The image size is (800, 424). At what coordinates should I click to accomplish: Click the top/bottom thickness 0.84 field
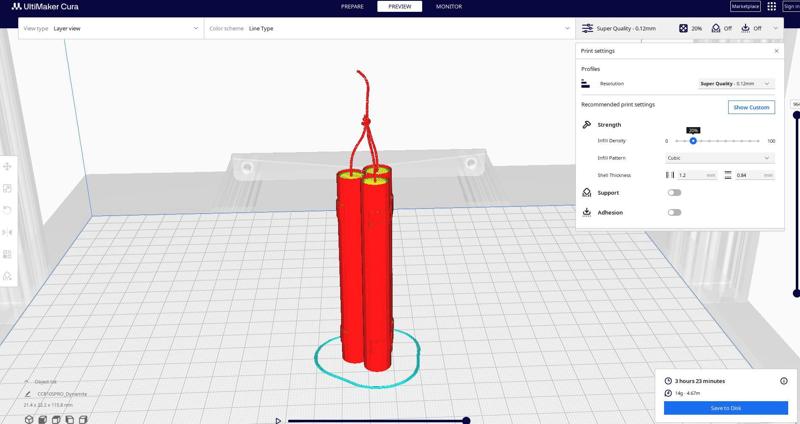[x=755, y=175]
